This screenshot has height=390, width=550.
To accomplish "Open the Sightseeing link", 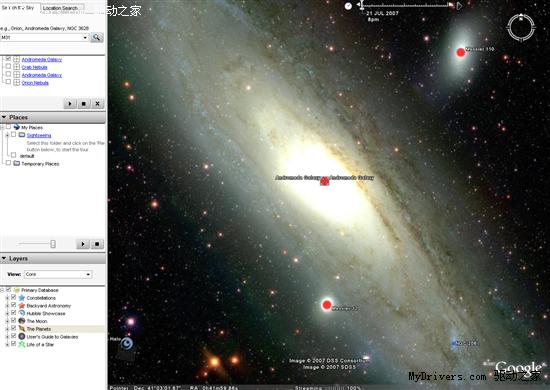I will point(39,135).
